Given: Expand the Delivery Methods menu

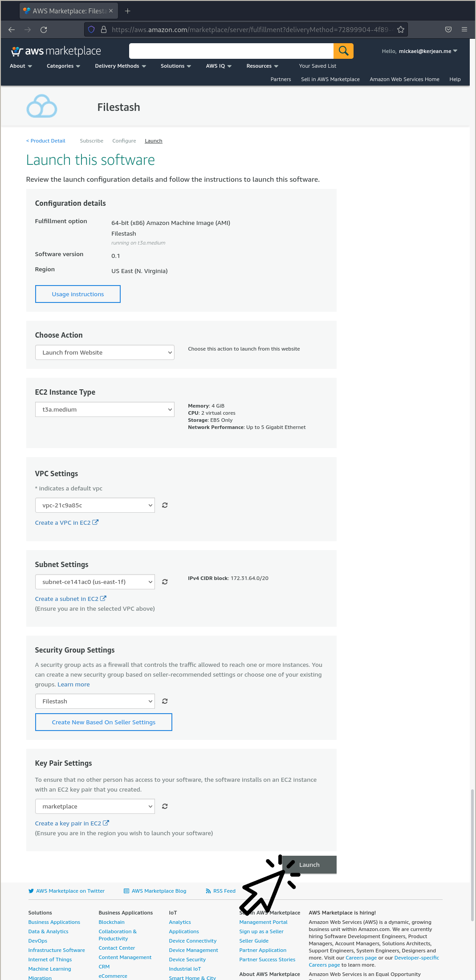Looking at the screenshot, I should click(121, 66).
